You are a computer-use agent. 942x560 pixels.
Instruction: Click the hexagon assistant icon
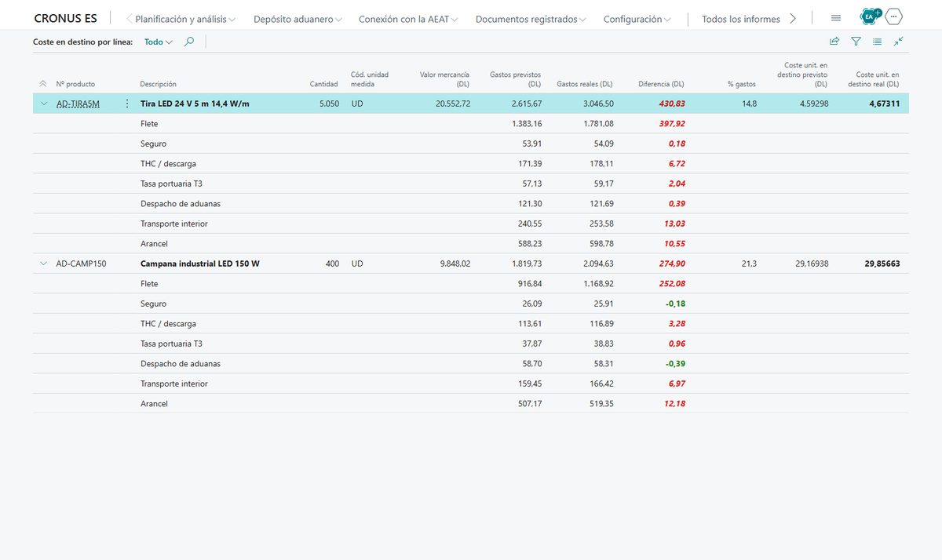point(894,16)
